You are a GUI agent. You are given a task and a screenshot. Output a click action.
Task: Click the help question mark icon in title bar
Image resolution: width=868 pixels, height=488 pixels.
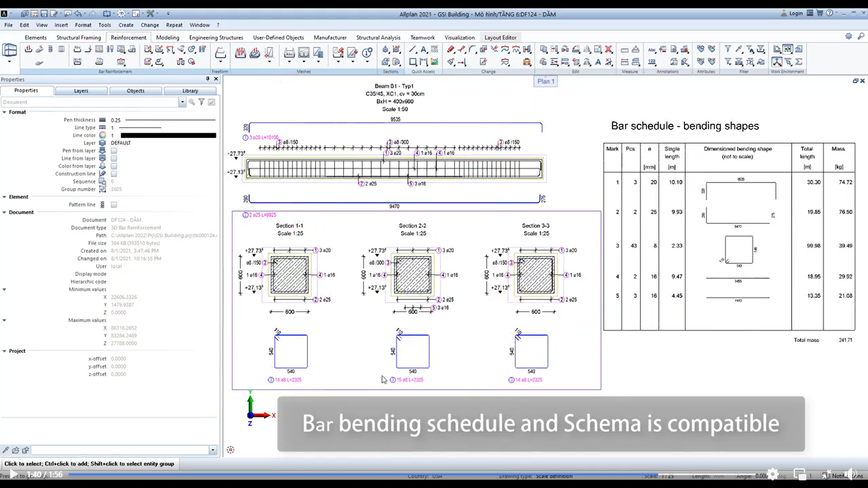coord(829,13)
